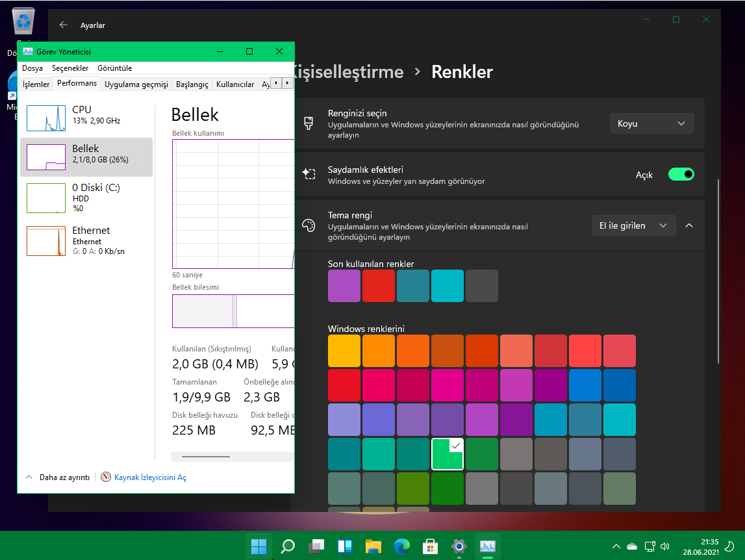
Task: Switch to the İşlemler tab
Action: (x=36, y=84)
